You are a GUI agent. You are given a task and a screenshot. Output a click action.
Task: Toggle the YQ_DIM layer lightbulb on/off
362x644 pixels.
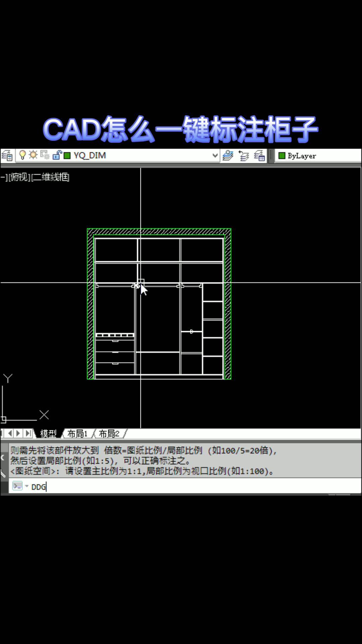(22, 155)
